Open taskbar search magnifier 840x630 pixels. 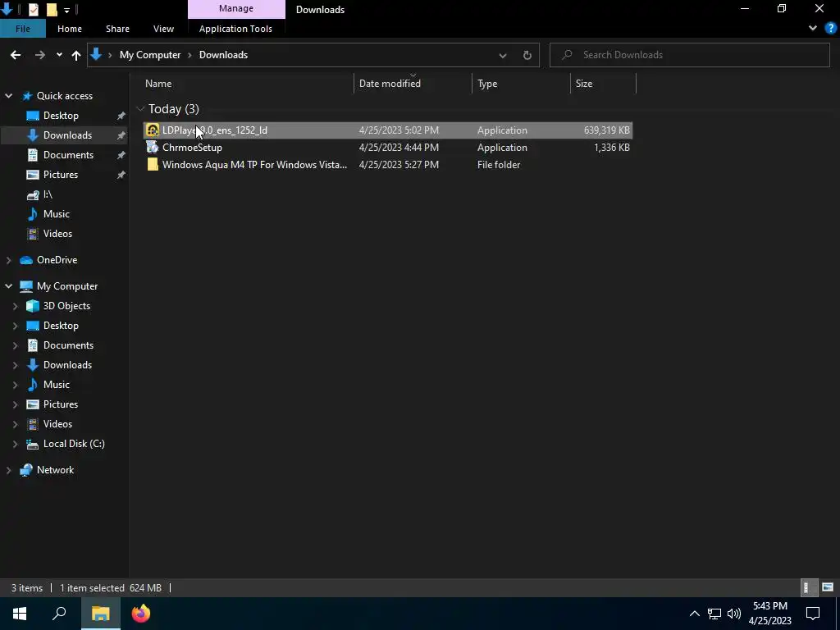(x=59, y=614)
